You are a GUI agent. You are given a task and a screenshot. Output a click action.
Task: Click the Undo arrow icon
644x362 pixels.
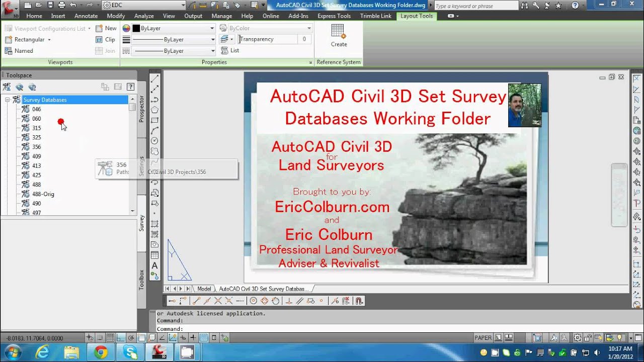pos(73,5)
